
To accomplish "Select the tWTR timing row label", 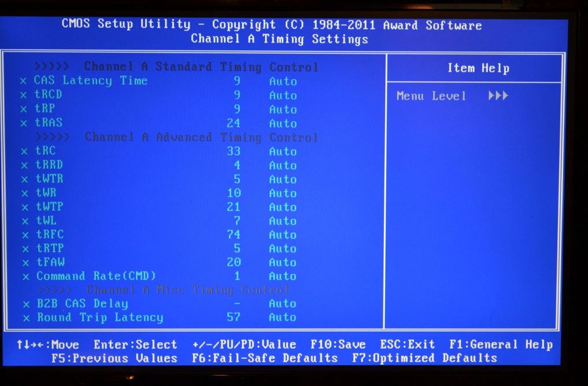I will (50, 179).
